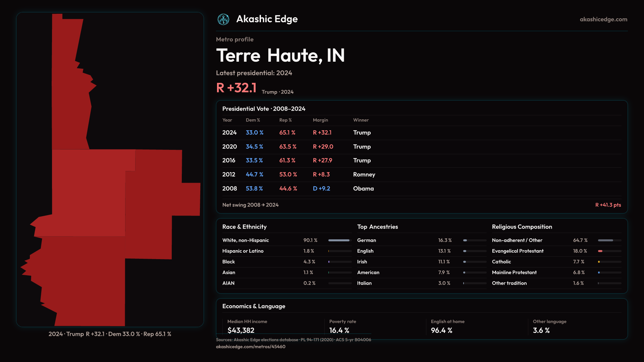Click the Winner column header
Screen dimensions: 644x362
(x=361, y=120)
